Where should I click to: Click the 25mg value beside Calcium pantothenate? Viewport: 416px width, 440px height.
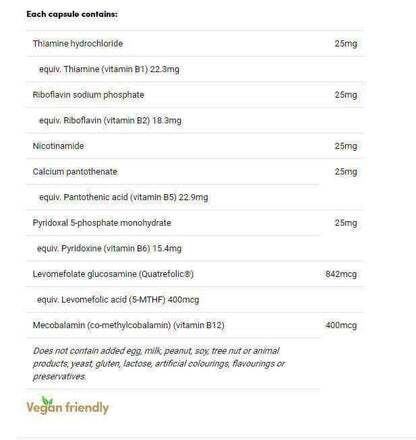click(346, 172)
